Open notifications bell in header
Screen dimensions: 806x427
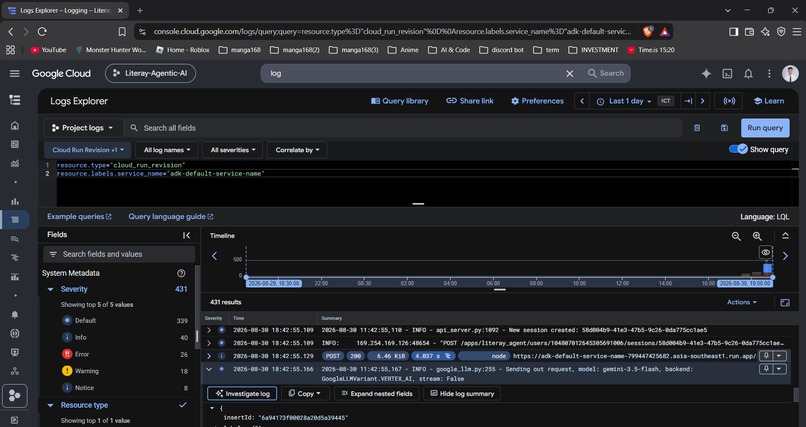pyautogui.click(x=748, y=73)
